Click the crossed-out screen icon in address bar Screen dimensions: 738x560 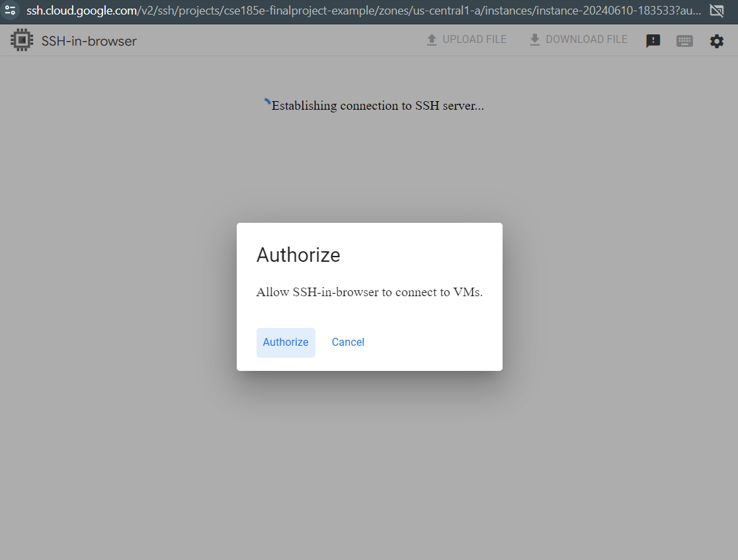coord(716,11)
